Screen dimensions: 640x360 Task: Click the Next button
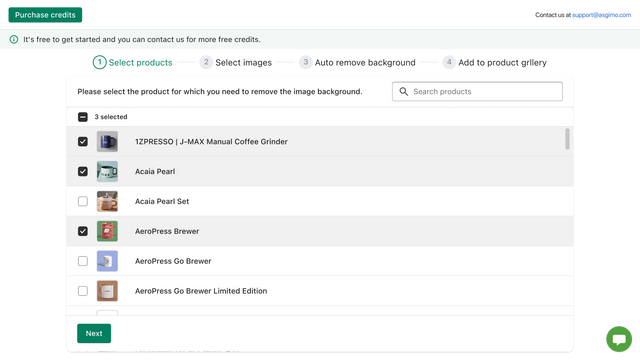click(x=94, y=333)
